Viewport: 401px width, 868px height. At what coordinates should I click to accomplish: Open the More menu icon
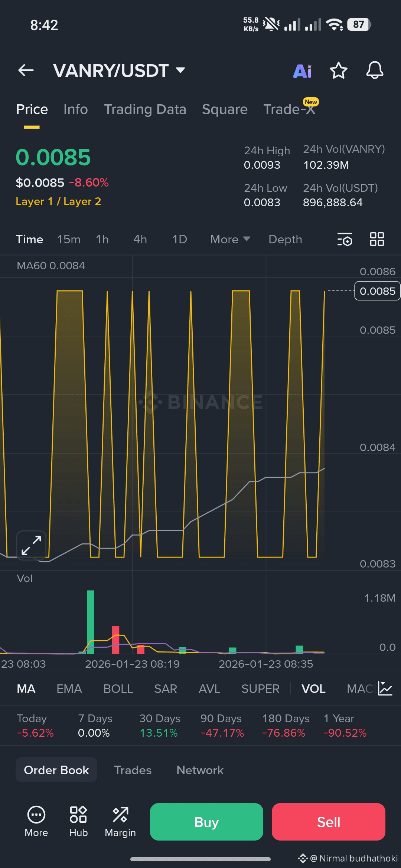(36, 822)
